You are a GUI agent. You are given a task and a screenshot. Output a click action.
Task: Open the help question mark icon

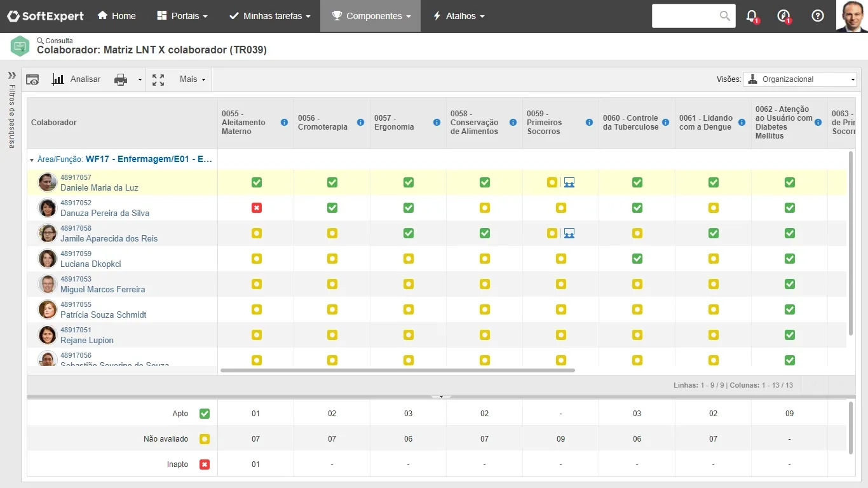tap(818, 16)
